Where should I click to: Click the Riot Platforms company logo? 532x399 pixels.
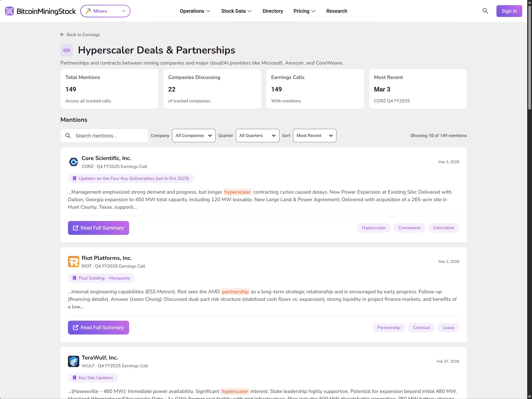[73, 262]
